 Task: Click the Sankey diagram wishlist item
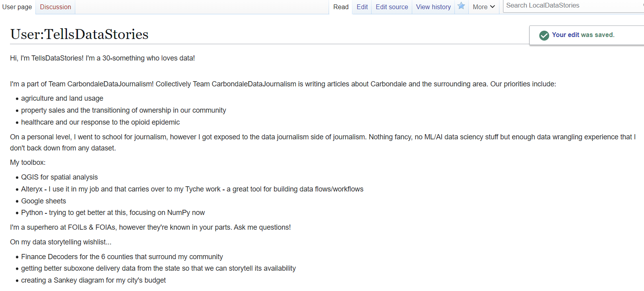[93, 280]
